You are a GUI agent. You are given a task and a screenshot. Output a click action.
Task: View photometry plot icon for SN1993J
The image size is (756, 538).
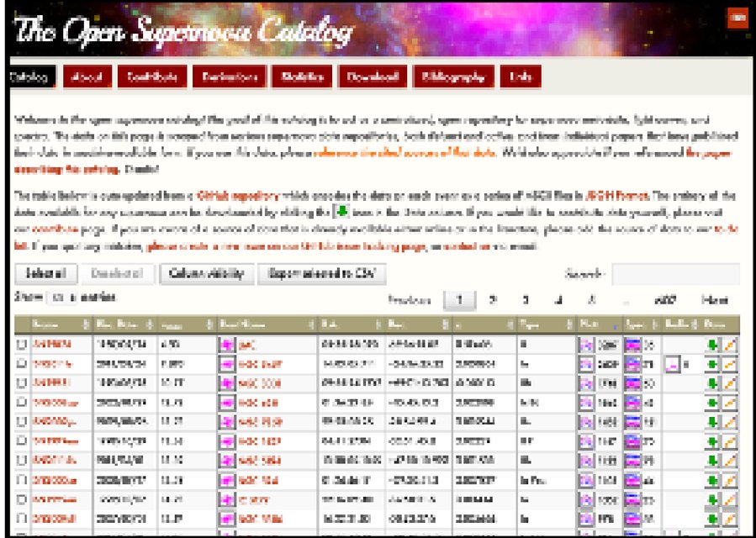pos(586,383)
